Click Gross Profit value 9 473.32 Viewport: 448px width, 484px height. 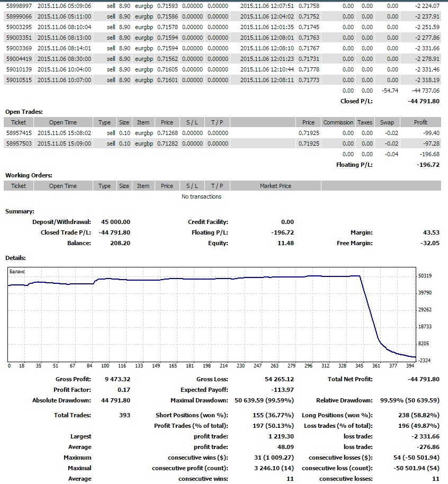pos(118,379)
